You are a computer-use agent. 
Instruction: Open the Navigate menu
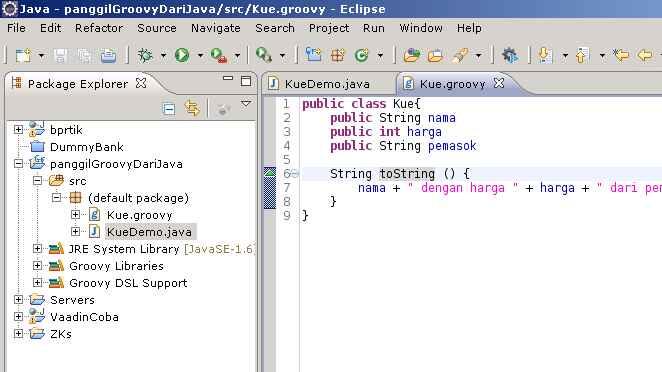[216, 28]
